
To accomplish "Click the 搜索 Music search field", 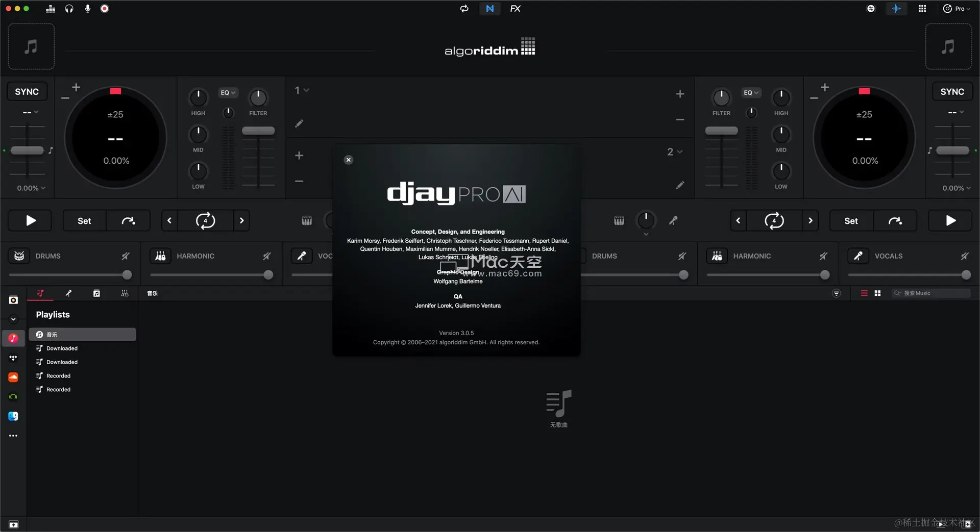I will 931,293.
